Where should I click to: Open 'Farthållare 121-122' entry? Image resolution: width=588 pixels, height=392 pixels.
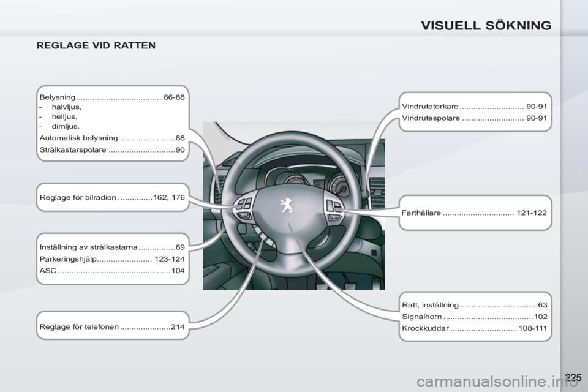coord(474,213)
